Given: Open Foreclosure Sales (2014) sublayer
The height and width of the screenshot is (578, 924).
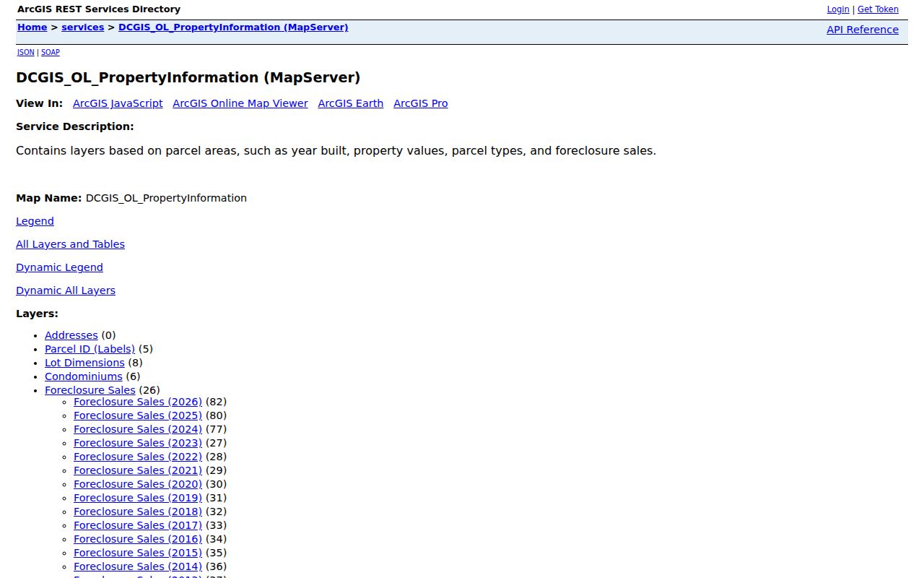Looking at the screenshot, I should click(x=137, y=566).
